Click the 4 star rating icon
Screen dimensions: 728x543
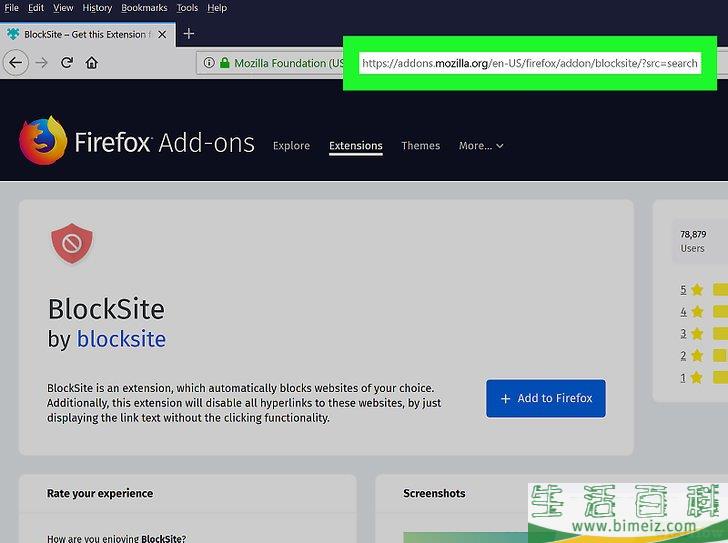[x=697, y=312]
